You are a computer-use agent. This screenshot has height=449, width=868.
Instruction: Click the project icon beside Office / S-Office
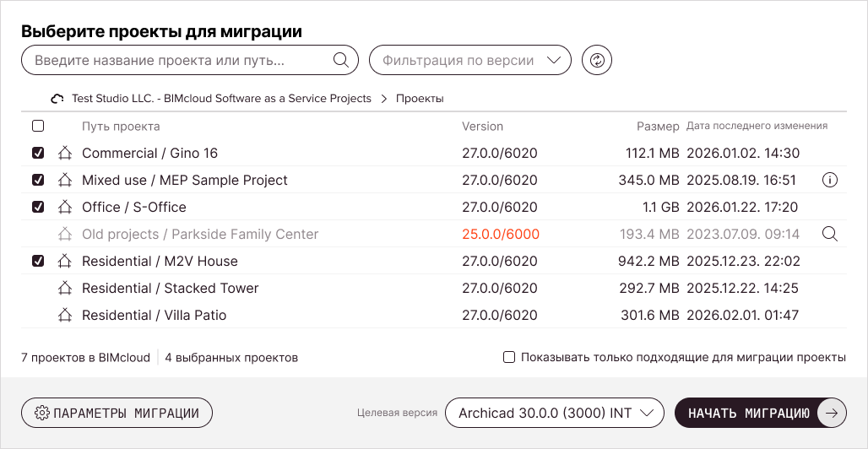[65, 207]
